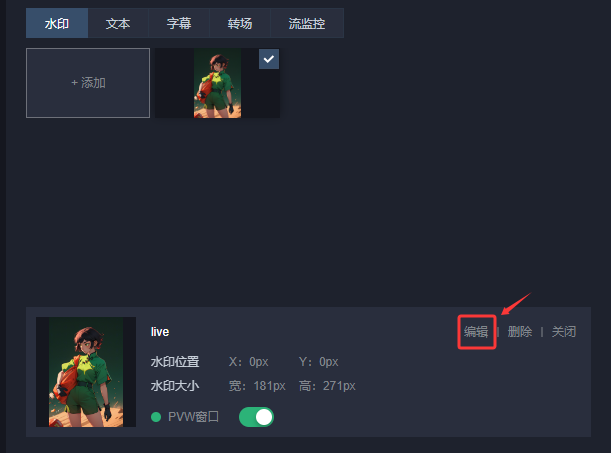Screen dimensions: 611x453
Task: Click 删除 to remove the watermark
Action: 520,332
